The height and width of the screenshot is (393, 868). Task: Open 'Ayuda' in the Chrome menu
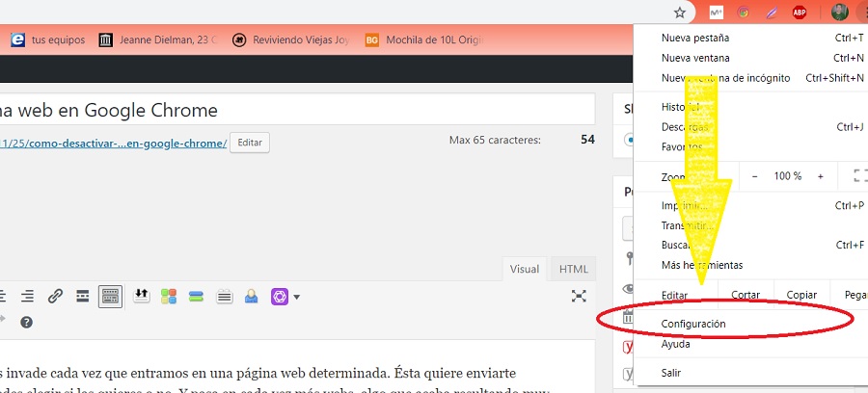point(751,344)
